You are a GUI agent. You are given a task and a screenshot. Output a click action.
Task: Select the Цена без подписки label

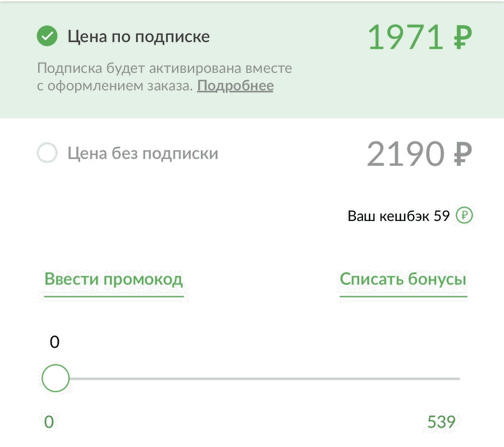point(143,154)
